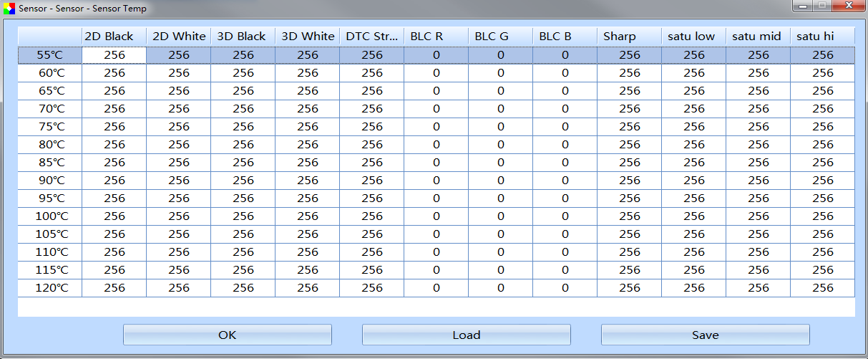This screenshot has width=868, height=359.
Task: Click the satu mid value at 70℃
Action: (x=759, y=109)
